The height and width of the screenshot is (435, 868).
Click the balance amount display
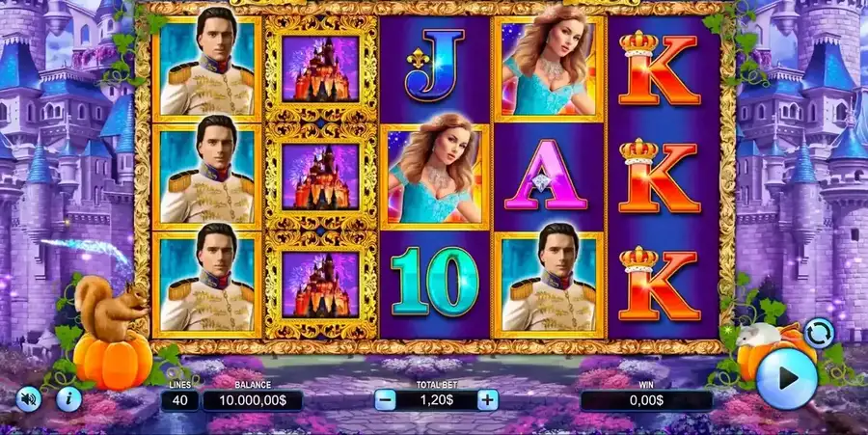[x=253, y=400]
